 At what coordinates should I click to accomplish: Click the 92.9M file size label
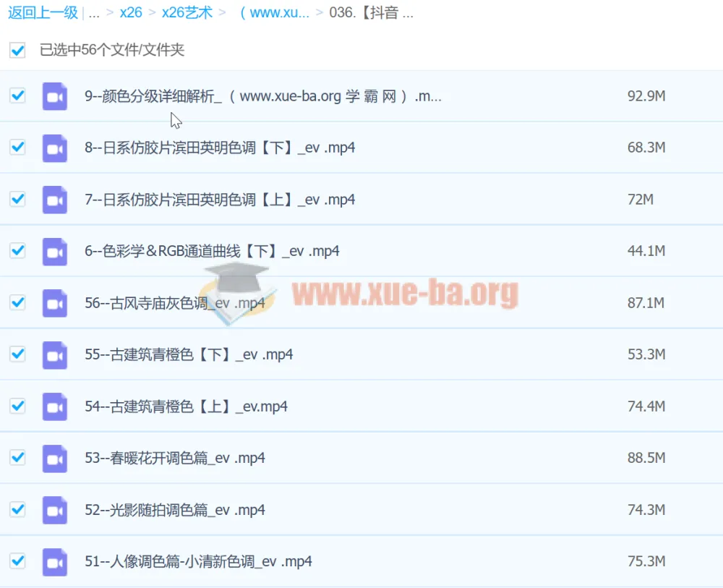pyautogui.click(x=646, y=96)
